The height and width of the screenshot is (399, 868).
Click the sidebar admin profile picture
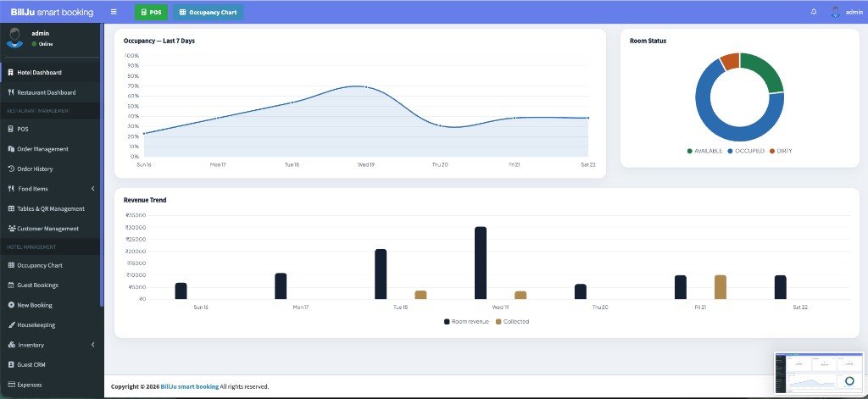click(x=14, y=37)
